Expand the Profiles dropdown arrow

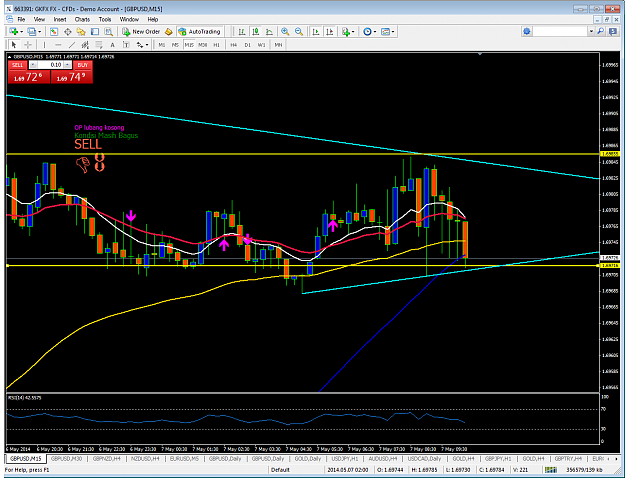tap(39, 31)
